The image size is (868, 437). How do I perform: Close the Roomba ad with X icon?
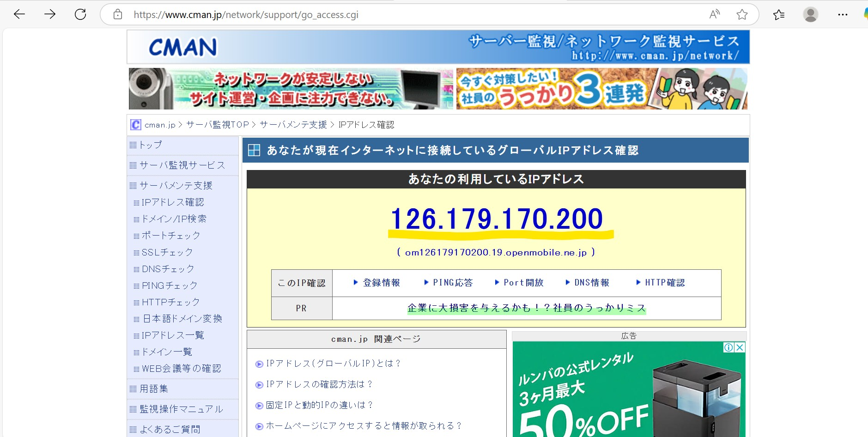tap(740, 347)
